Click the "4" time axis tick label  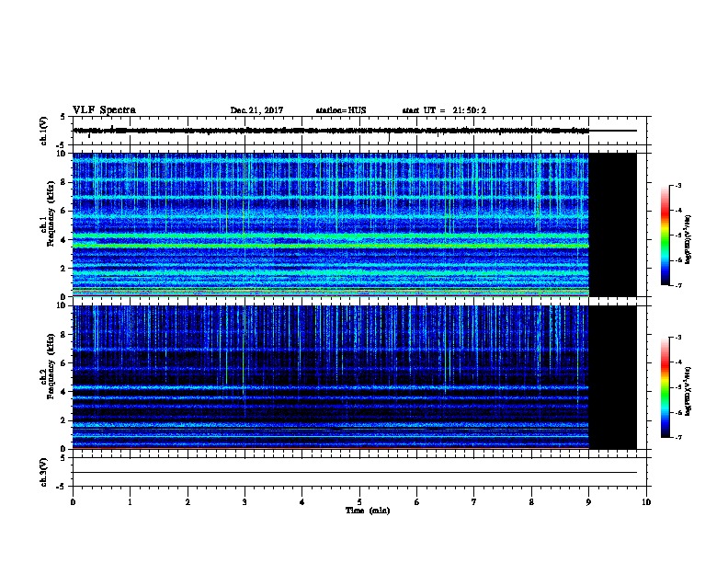(301, 502)
